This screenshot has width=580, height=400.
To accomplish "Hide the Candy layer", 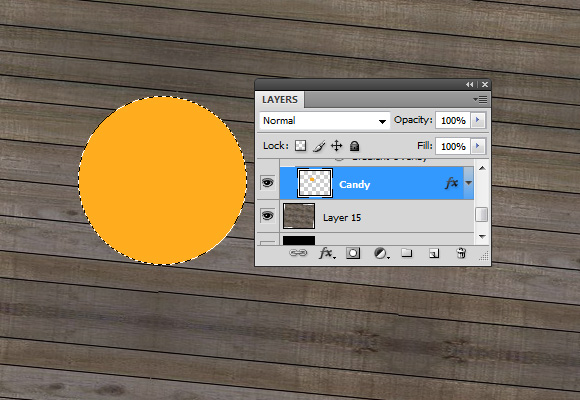I will [x=268, y=183].
